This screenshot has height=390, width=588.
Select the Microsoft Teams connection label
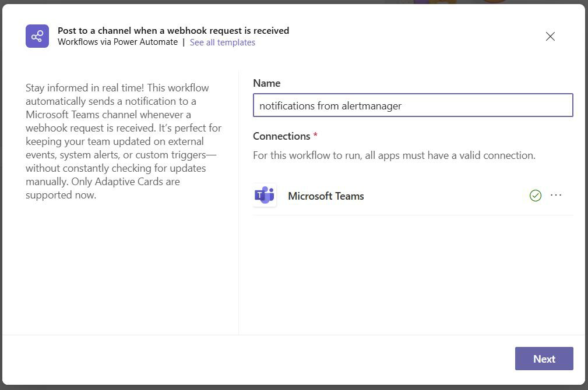(326, 196)
